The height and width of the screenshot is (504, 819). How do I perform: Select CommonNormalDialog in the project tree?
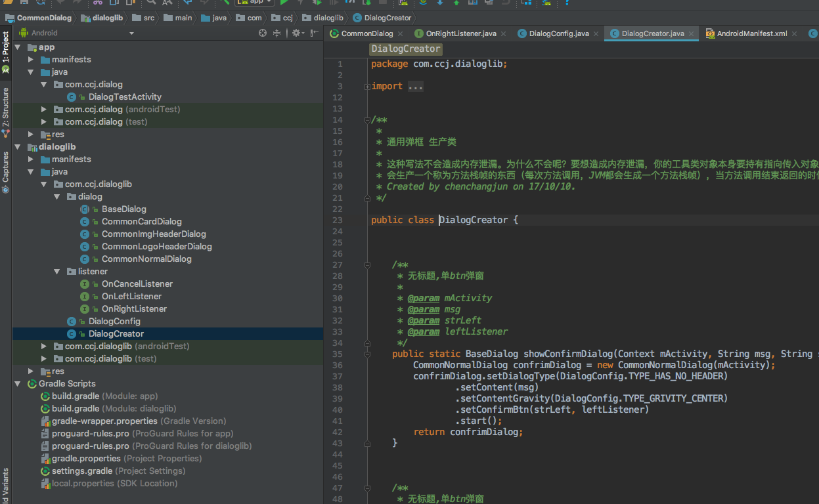pos(146,259)
